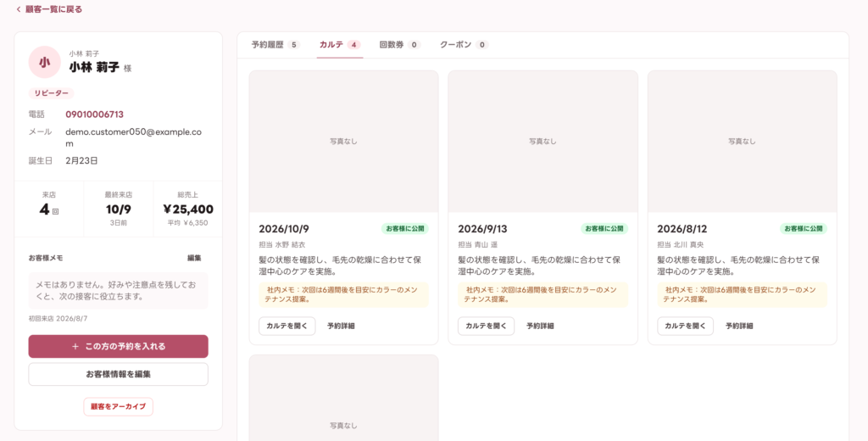Click 顧客をアーカイブ button
Image resolution: width=868 pixels, height=441 pixels.
point(119,406)
